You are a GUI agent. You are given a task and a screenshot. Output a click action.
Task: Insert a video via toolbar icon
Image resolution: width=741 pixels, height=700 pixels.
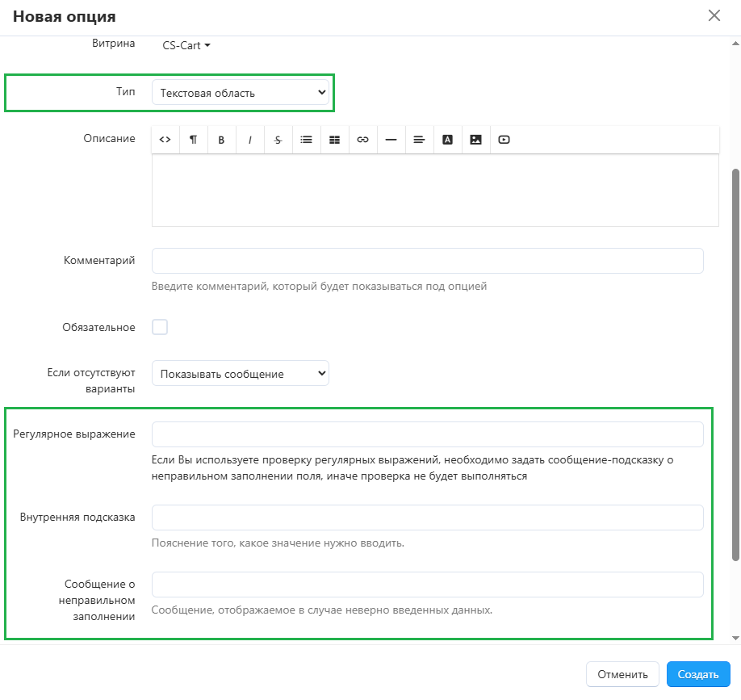504,140
